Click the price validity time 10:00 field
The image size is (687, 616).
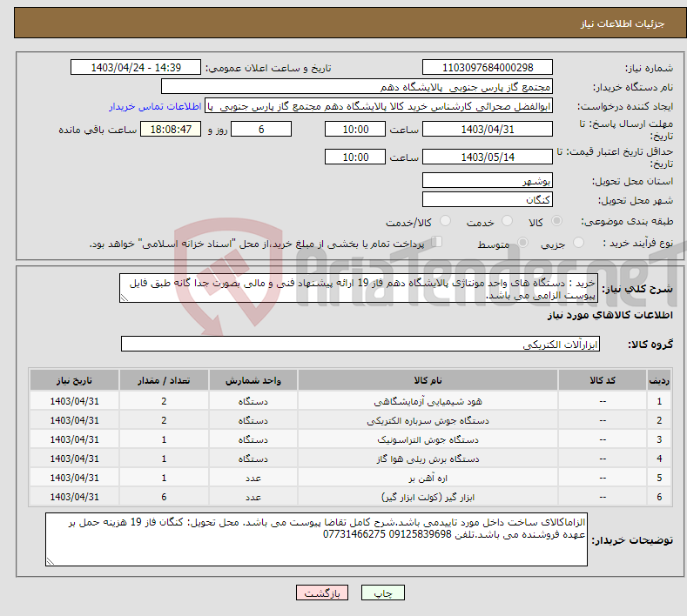click(355, 157)
